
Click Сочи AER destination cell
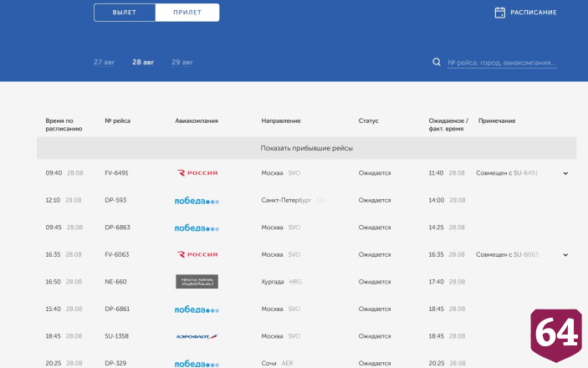[x=277, y=363]
